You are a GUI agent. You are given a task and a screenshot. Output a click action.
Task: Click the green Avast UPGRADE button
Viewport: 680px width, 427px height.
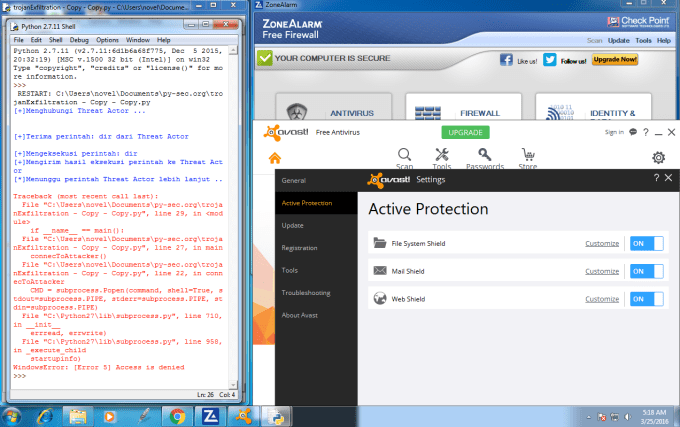coord(468,132)
